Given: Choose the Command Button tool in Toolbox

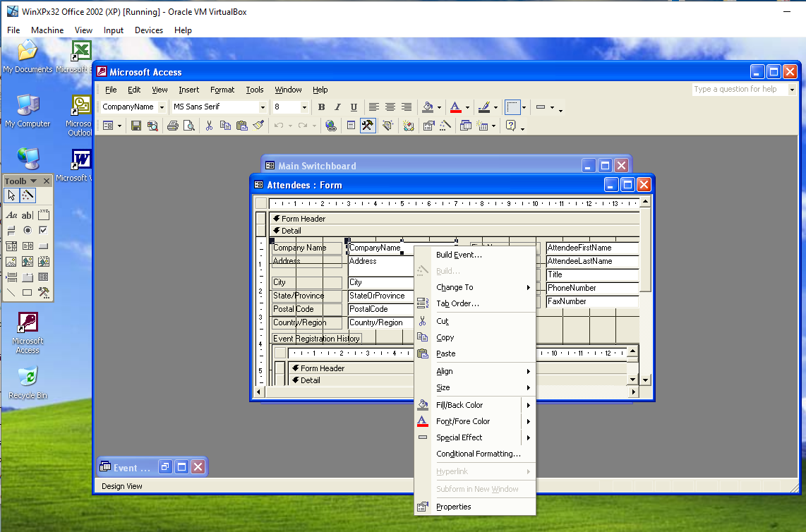Looking at the screenshot, I should pos(44,246).
